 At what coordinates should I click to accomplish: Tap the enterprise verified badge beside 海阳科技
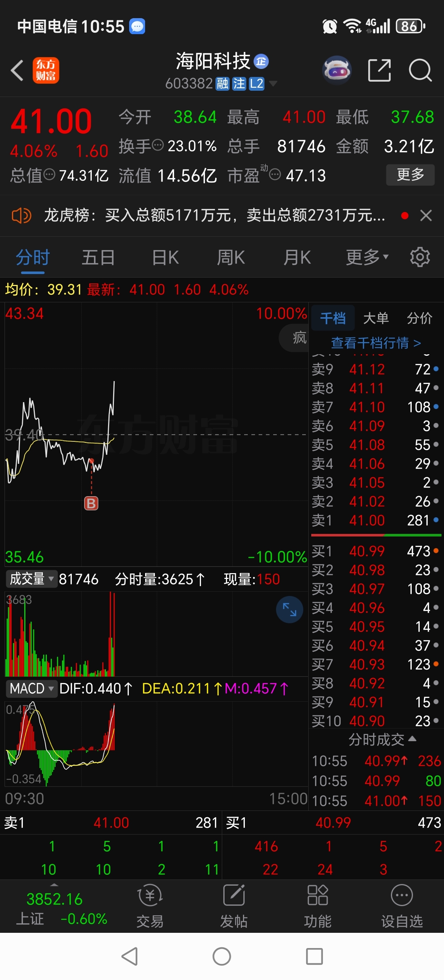(x=261, y=61)
